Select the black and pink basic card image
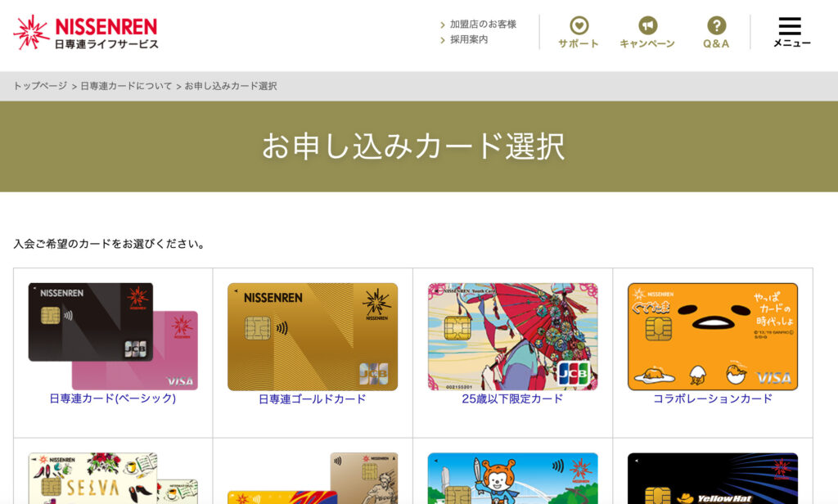This screenshot has height=504, width=838. (x=113, y=336)
